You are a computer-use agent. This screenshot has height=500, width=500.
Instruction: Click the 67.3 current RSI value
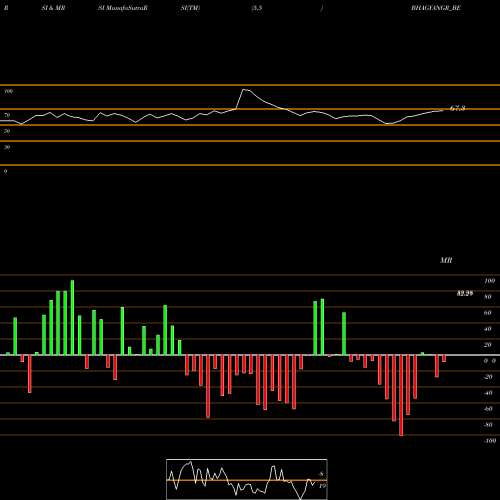(x=457, y=108)
